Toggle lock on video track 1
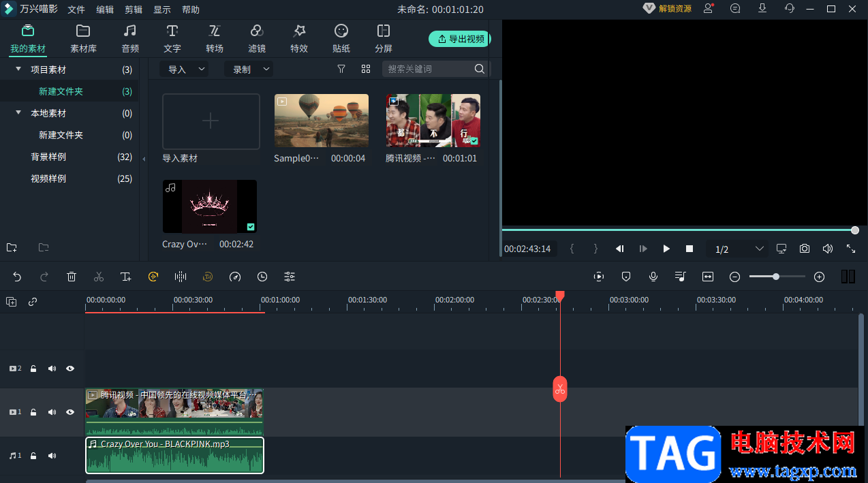 [x=33, y=412]
